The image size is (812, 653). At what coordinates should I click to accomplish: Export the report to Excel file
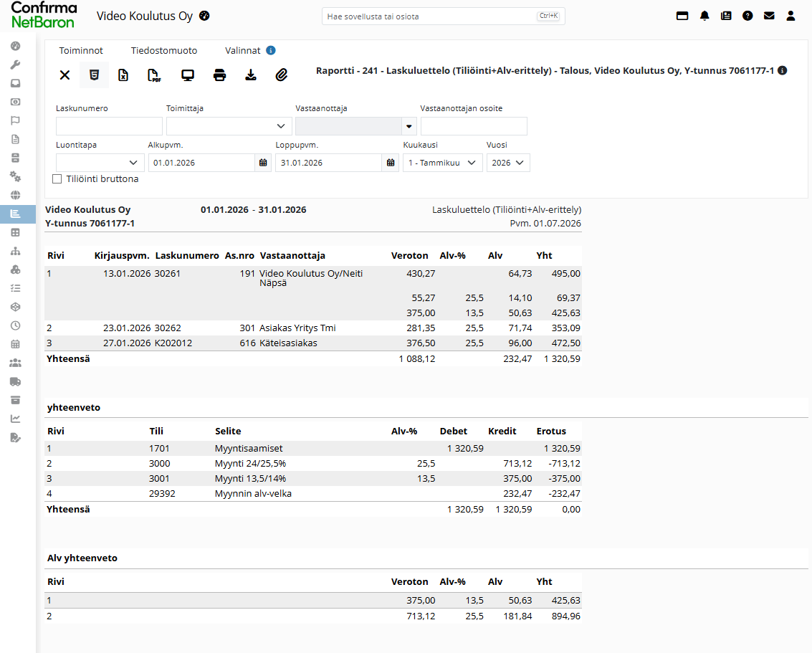tap(123, 75)
